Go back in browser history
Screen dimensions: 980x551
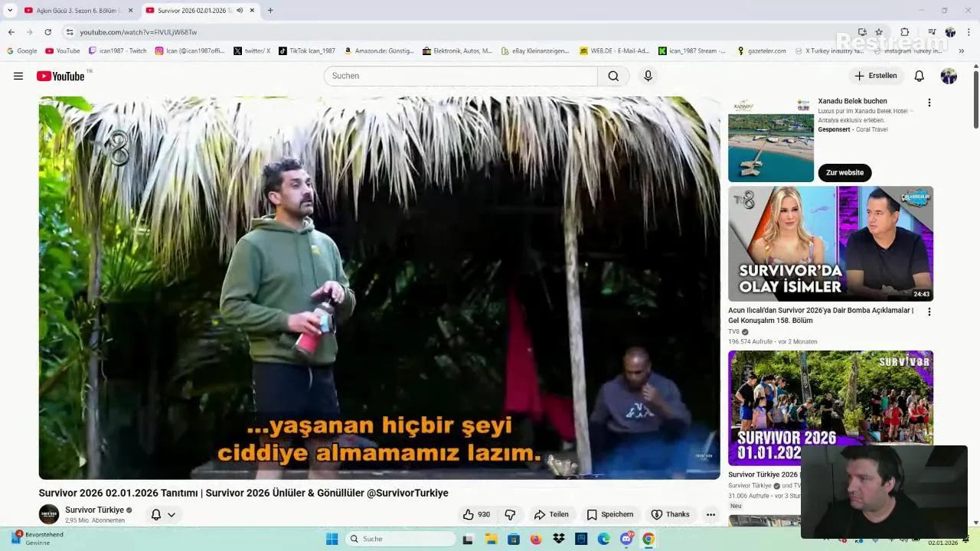coord(11,32)
